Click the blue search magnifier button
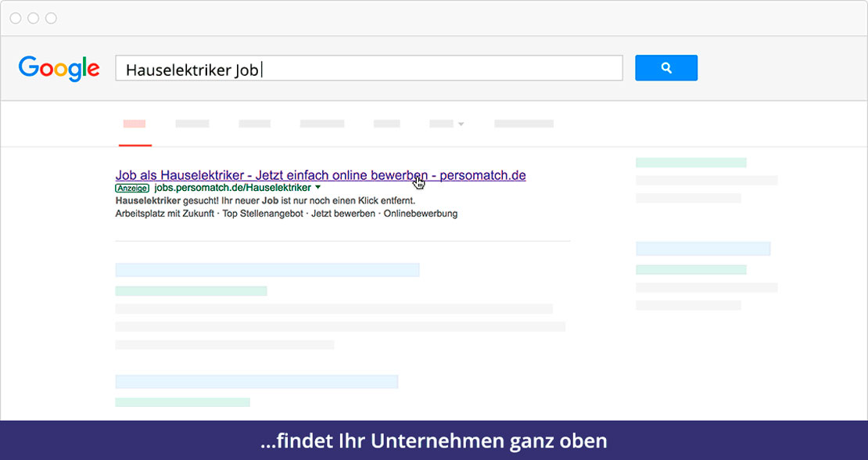The height and width of the screenshot is (460, 868). pos(666,67)
